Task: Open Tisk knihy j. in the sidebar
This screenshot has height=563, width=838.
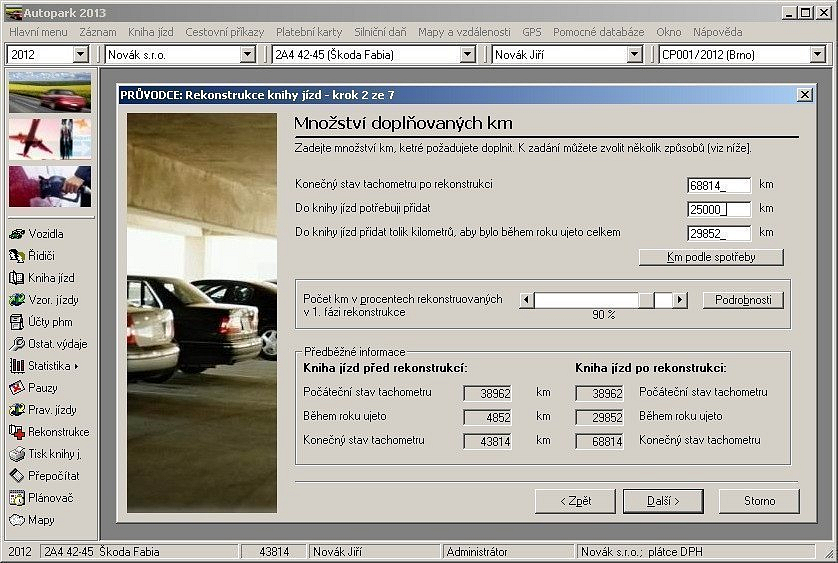Action: (x=48, y=454)
